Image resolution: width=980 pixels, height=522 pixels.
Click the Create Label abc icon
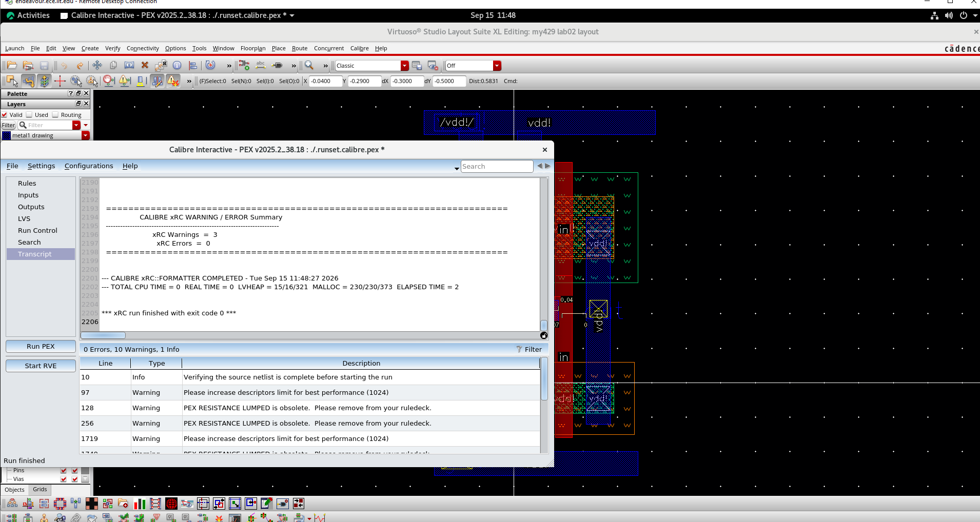[x=261, y=65]
